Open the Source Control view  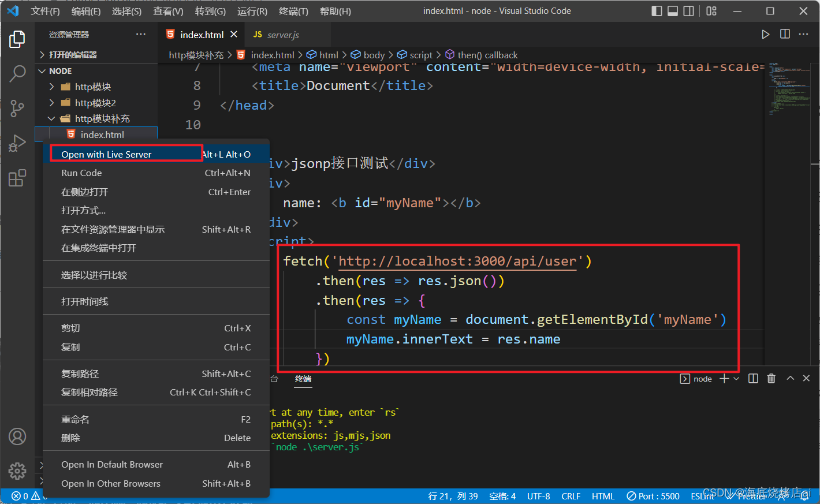pyautogui.click(x=17, y=108)
